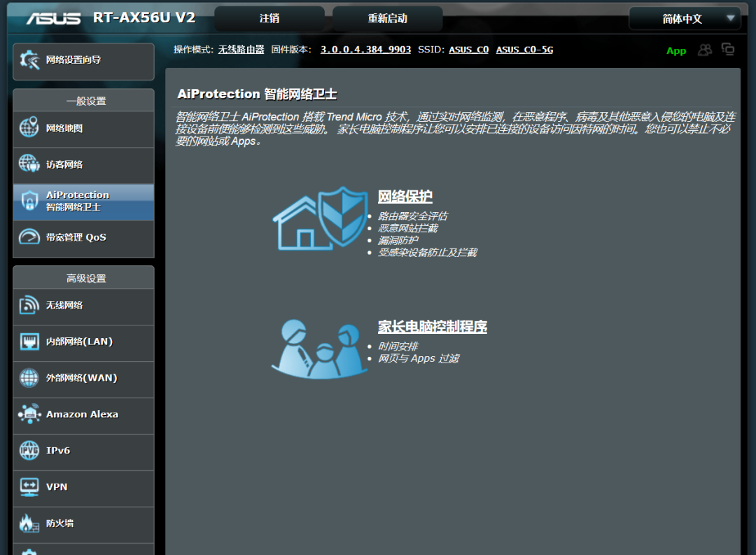Click the guest network icon
This screenshot has height=555, width=756.
pos(29,164)
